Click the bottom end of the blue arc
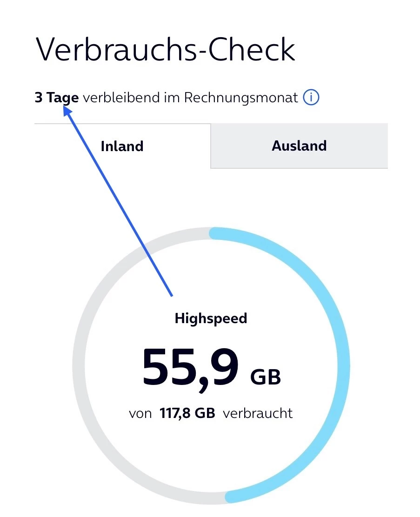 (x=231, y=497)
